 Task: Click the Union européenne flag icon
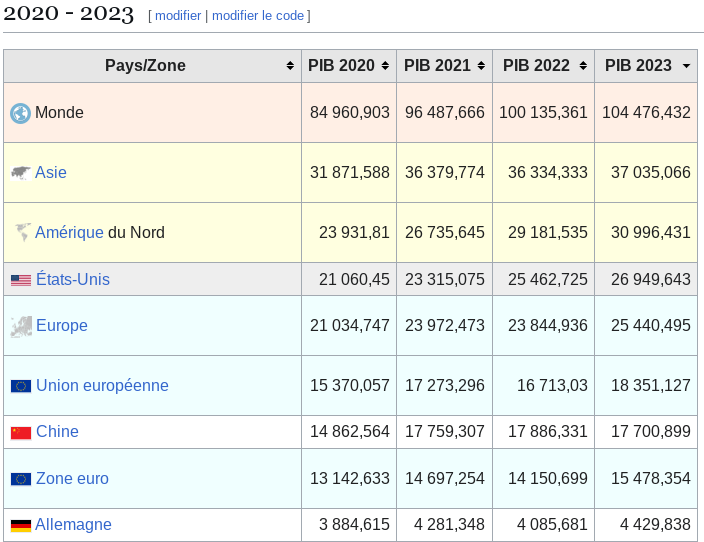pyautogui.click(x=21, y=386)
